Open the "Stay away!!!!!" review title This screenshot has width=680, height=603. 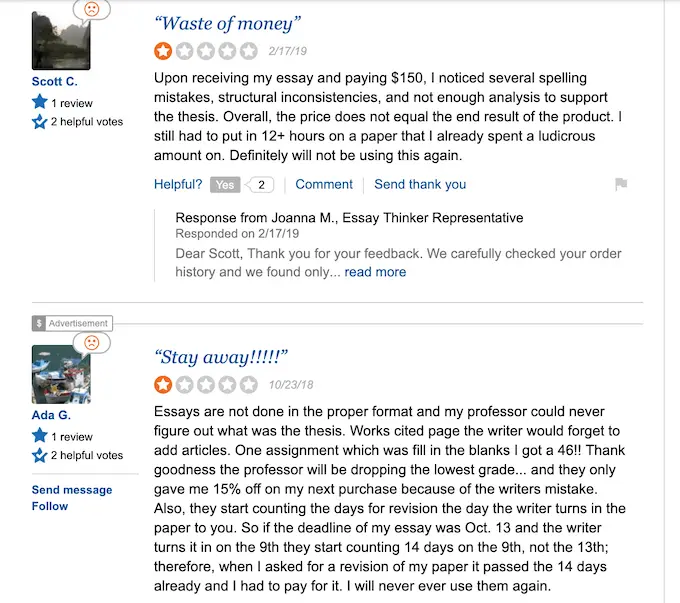click(221, 357)
